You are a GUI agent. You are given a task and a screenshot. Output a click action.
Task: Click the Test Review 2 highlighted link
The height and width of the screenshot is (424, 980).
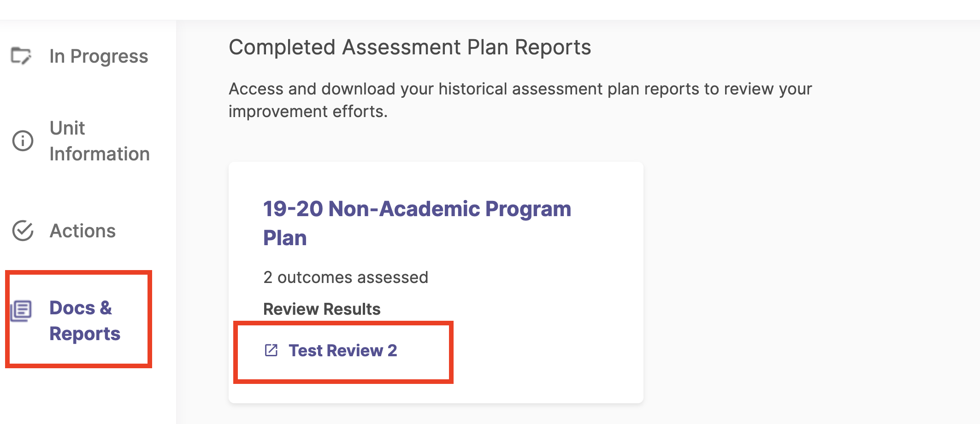[343, 351]
